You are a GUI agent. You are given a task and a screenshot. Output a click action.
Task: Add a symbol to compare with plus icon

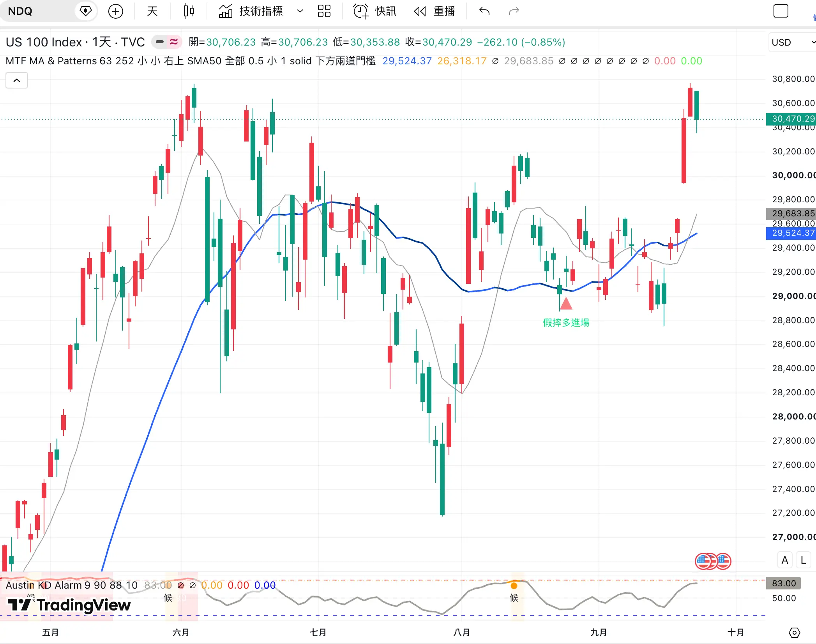coord(116,11)
